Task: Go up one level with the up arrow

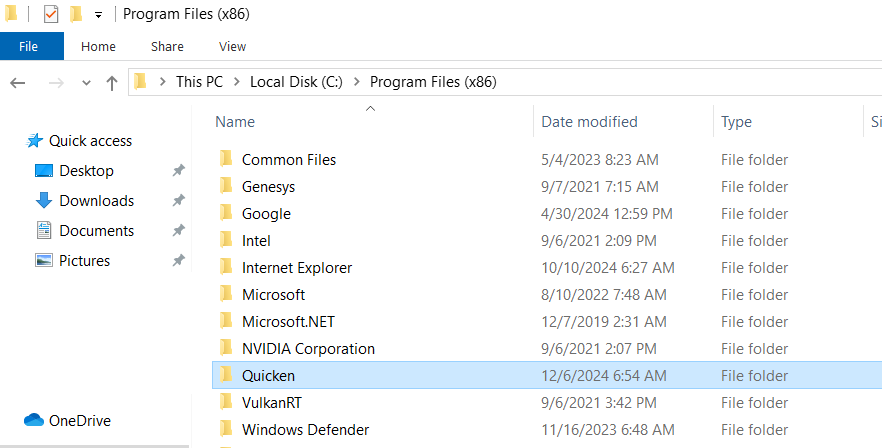Action: [x=112, y=82]
